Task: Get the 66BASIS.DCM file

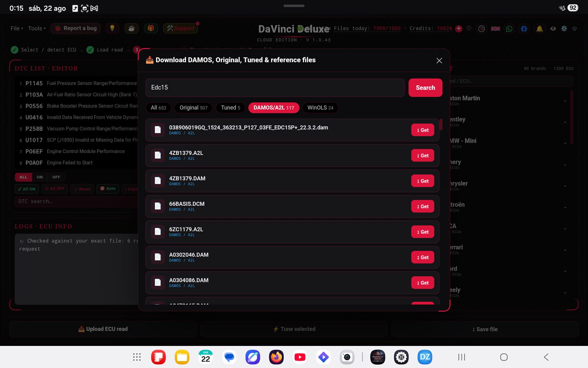Action: click(x=423, y=206)
